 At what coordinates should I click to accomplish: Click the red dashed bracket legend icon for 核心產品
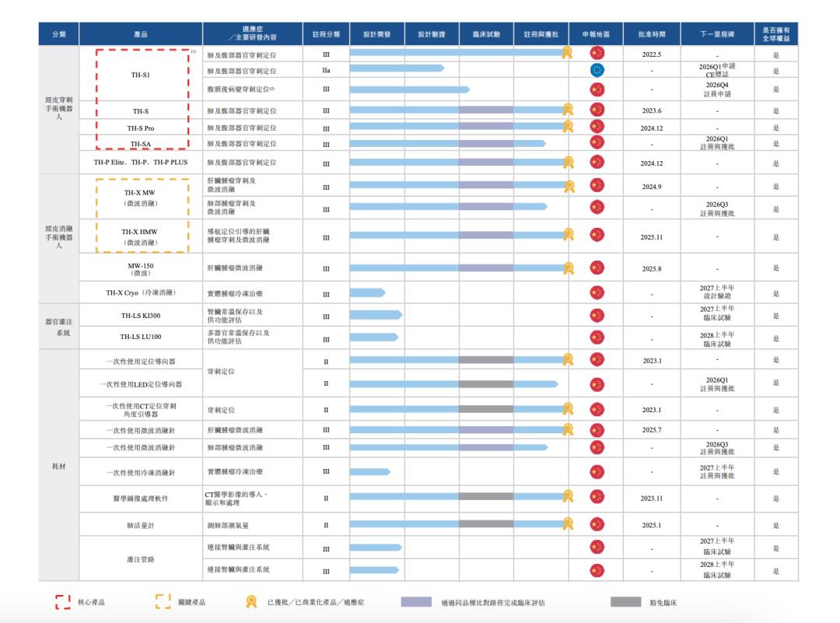coord(63,602)
